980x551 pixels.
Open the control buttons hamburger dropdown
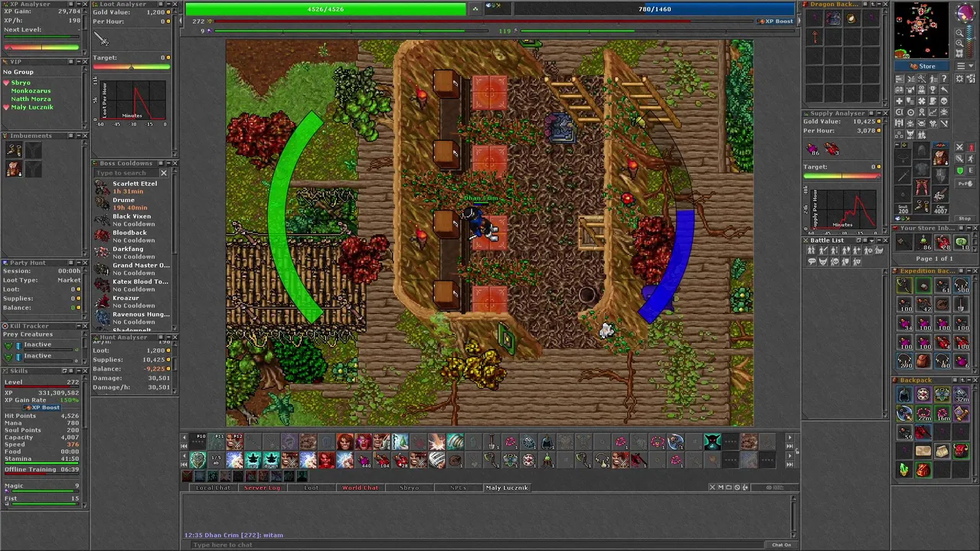coord(965,66)
